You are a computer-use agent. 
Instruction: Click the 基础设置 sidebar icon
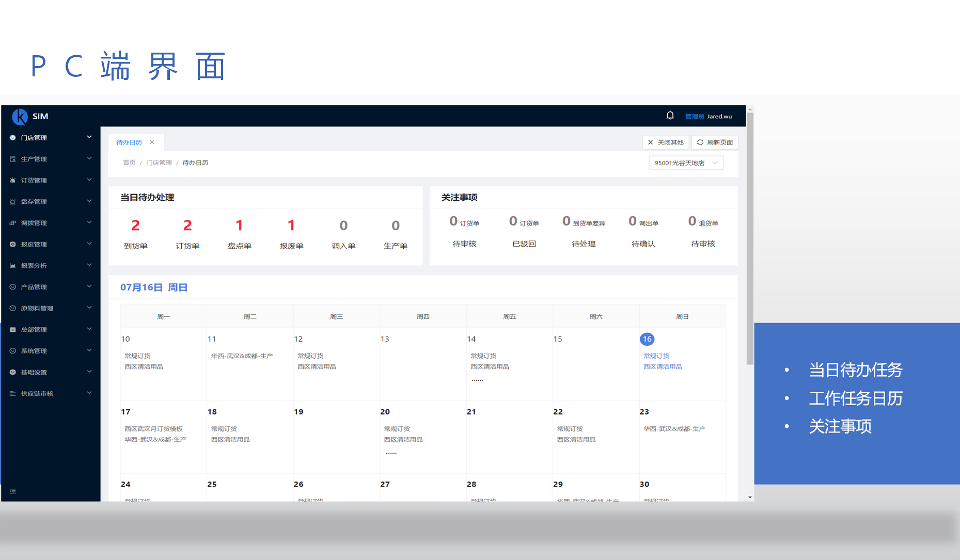[12, 372]
